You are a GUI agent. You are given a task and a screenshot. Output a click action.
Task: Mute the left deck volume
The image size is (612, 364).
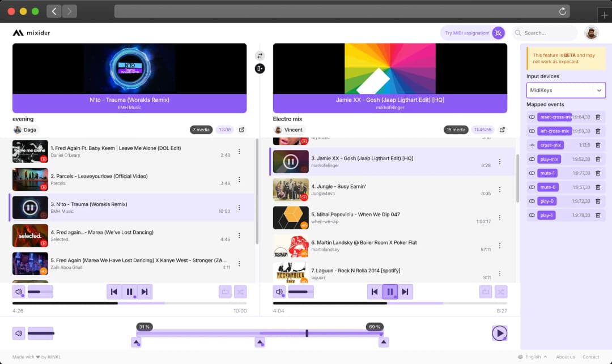19,292
